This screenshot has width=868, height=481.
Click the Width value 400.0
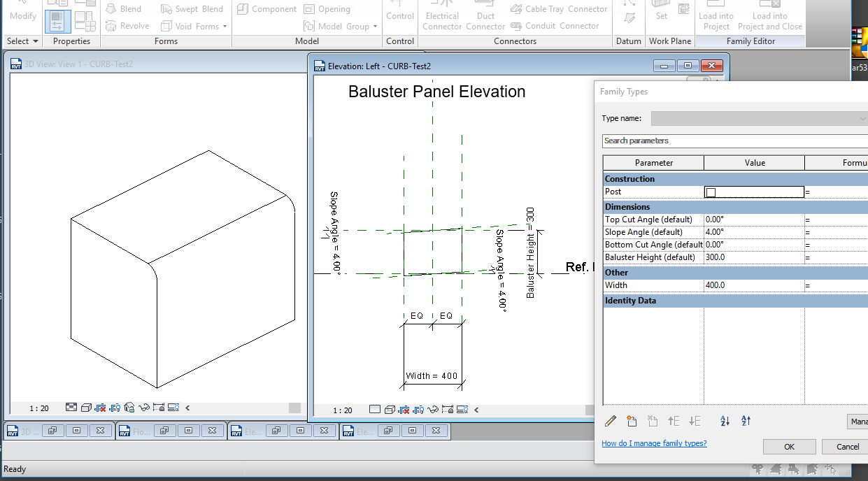point(754,285)
